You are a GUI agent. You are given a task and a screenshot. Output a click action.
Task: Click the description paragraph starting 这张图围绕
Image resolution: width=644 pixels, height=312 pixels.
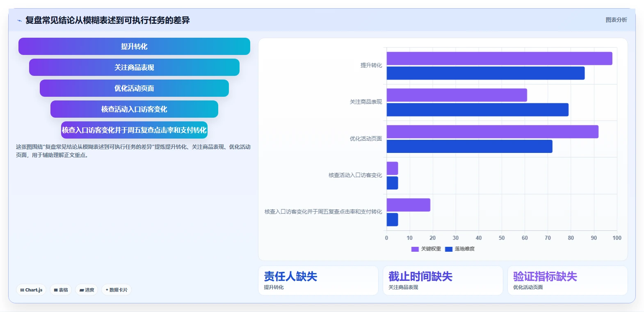coord(133,151)
